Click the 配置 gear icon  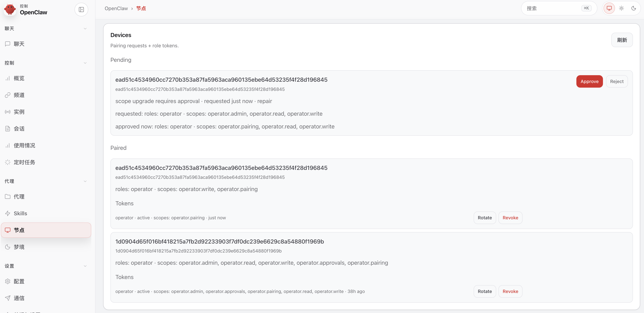(x=8, y=281)
